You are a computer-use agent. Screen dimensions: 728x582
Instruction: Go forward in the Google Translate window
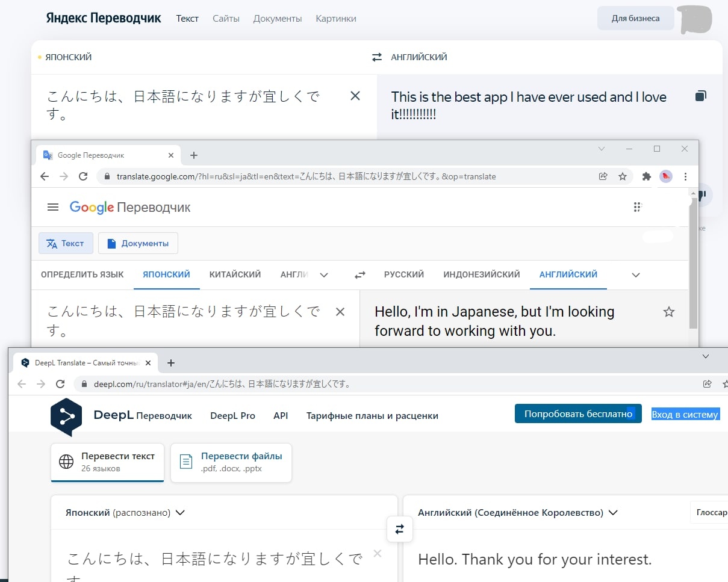[x=64, y=176]
